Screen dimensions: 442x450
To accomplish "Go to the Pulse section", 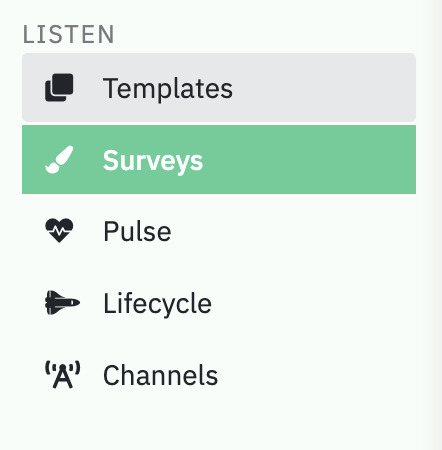I will click(x=219, y=231).
